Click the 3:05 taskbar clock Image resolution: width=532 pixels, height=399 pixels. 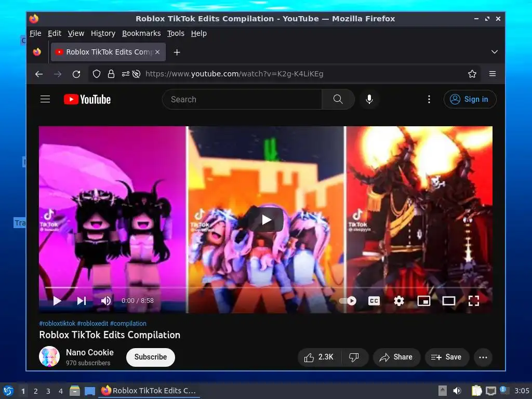coord(522,391)
